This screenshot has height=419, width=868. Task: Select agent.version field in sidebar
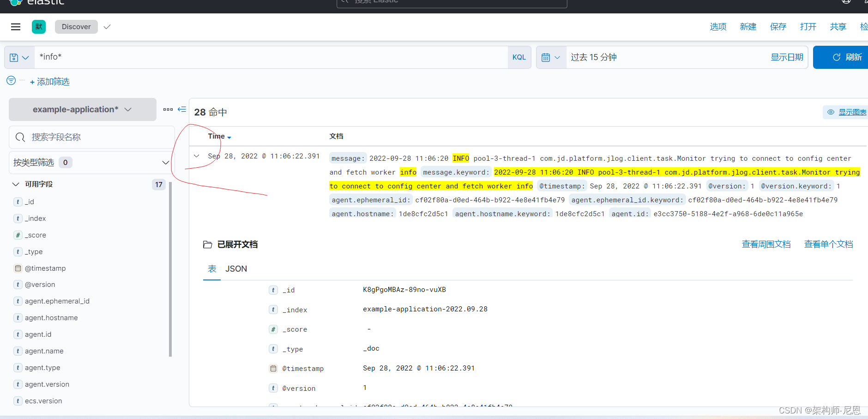[x=47, y=384]
